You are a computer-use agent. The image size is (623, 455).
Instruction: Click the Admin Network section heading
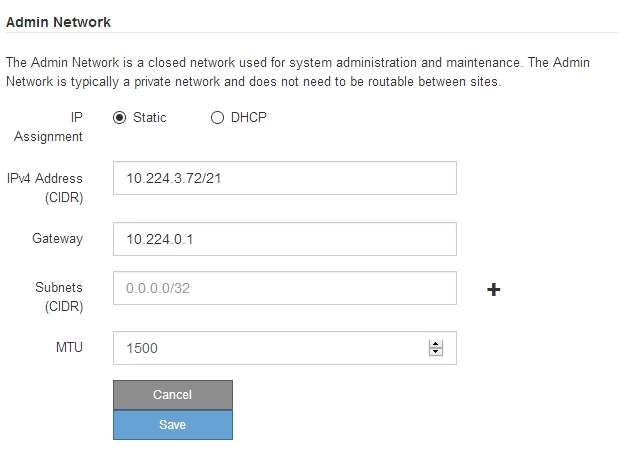59,21
